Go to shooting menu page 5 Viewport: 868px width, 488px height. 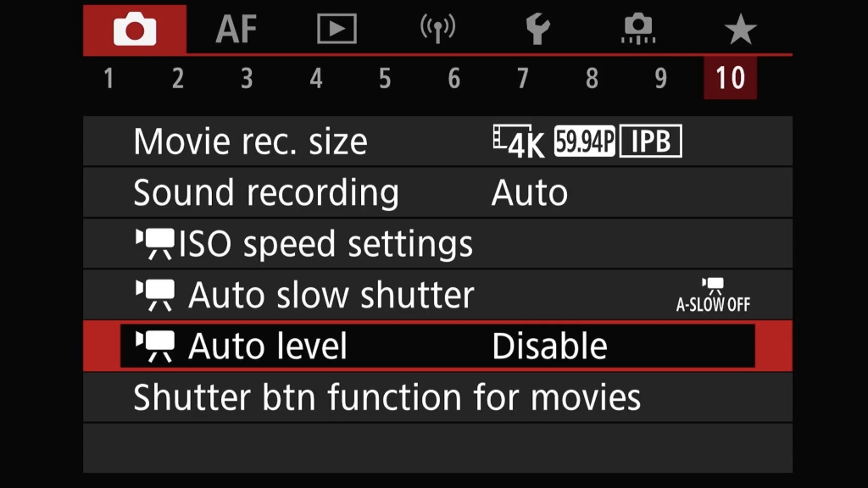(385, 79)
